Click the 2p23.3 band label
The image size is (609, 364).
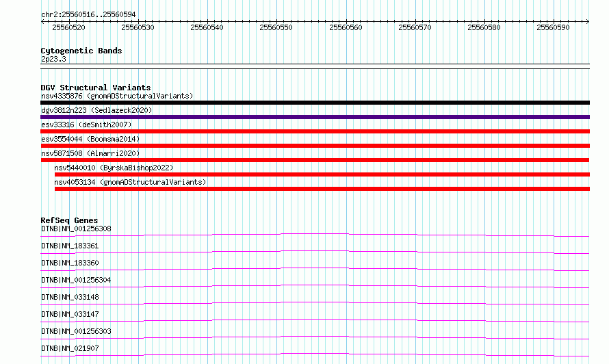(53, 59)
